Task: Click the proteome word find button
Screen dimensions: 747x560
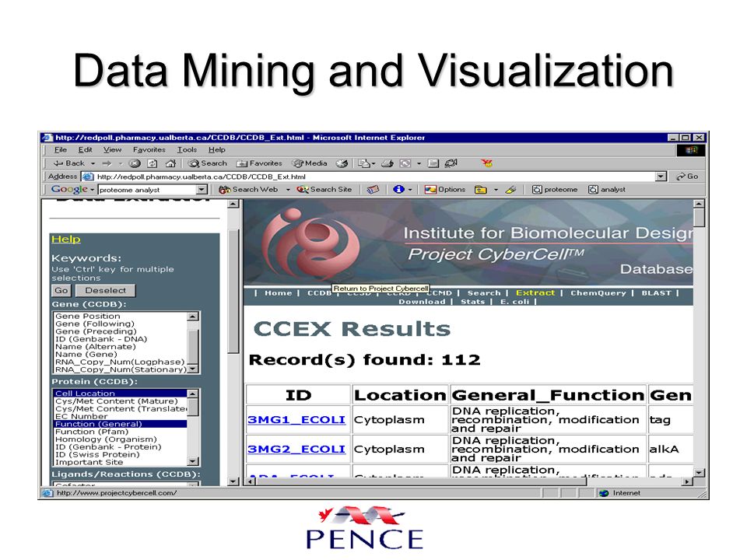Action: click(555, 190)
